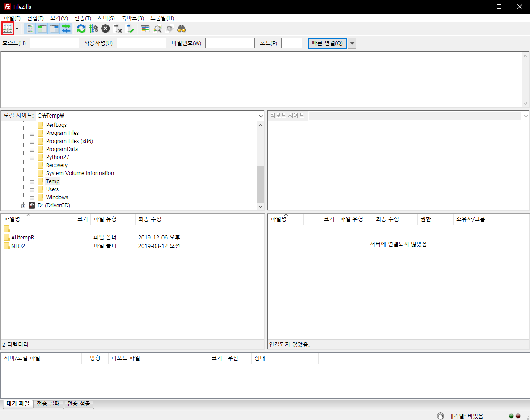The width and height of the screenshot is (530, 420).
Task: Toggle synchronized browsing icon
Action: point(170,29)
